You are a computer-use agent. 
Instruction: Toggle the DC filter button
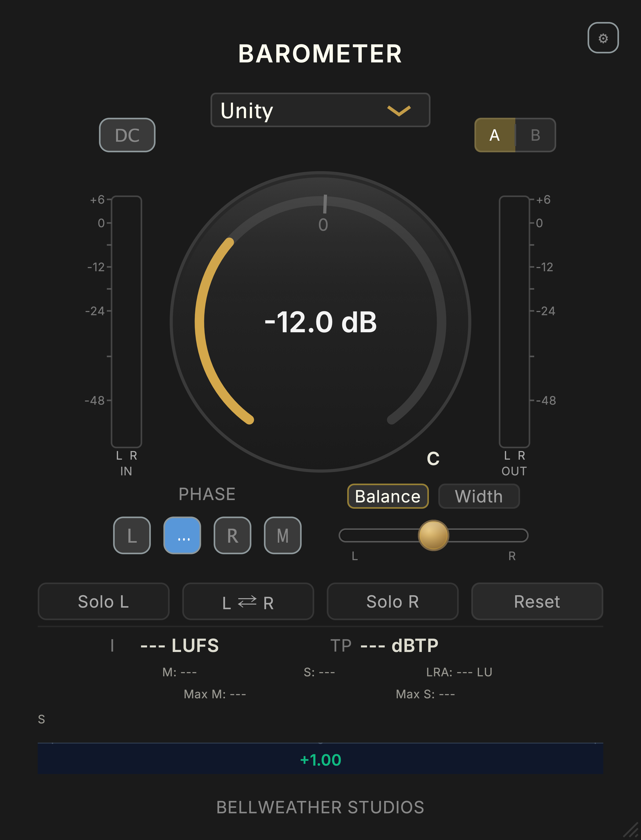pos(127,135)
